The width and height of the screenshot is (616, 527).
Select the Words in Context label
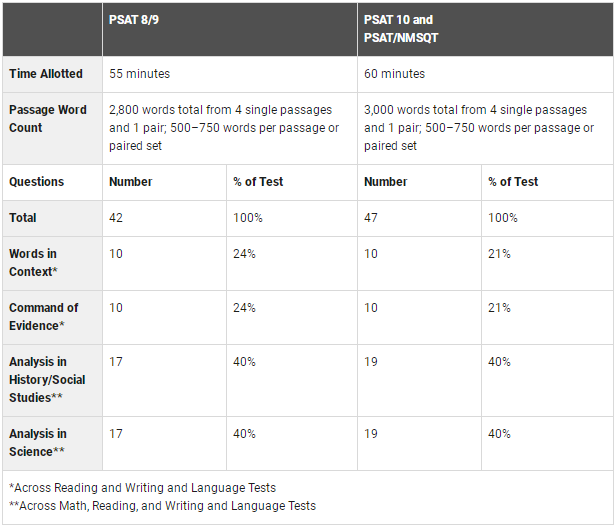33,263
